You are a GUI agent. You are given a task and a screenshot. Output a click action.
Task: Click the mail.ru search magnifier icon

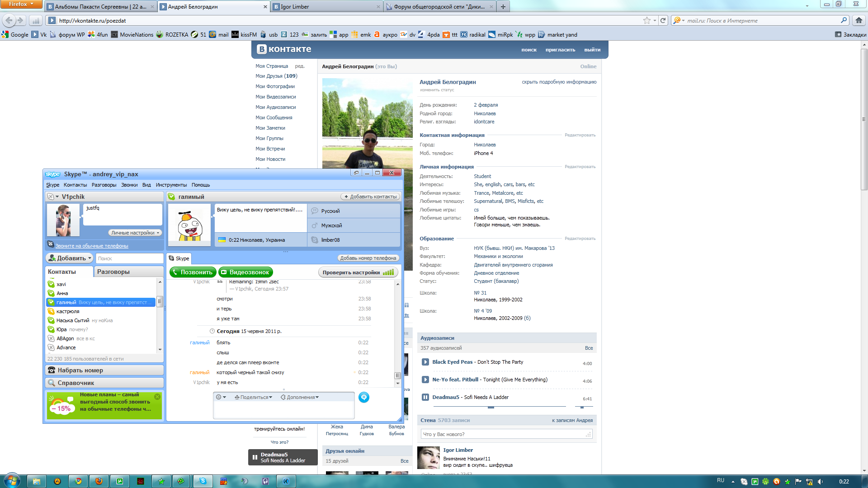(x=844, y=20)
